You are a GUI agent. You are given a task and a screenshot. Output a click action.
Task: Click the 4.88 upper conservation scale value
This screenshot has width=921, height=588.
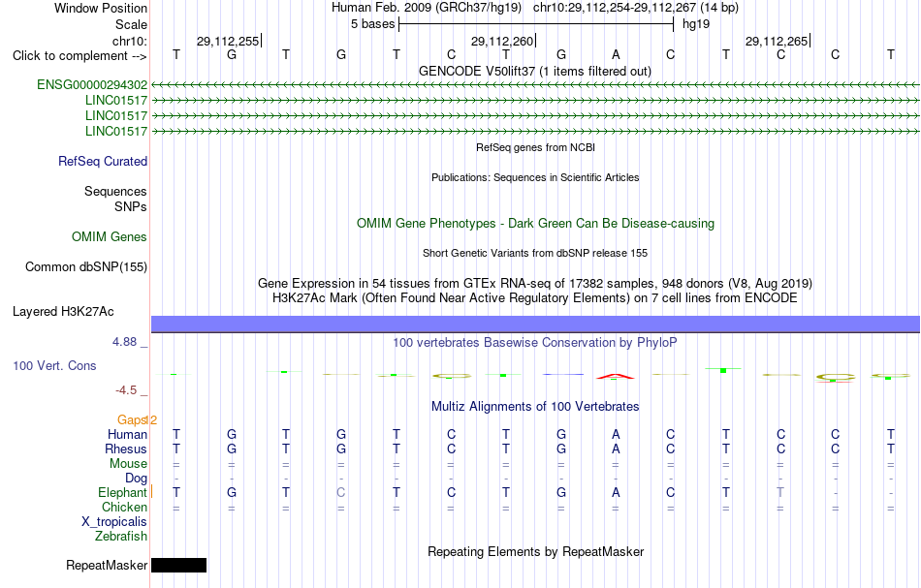[125, 342]
